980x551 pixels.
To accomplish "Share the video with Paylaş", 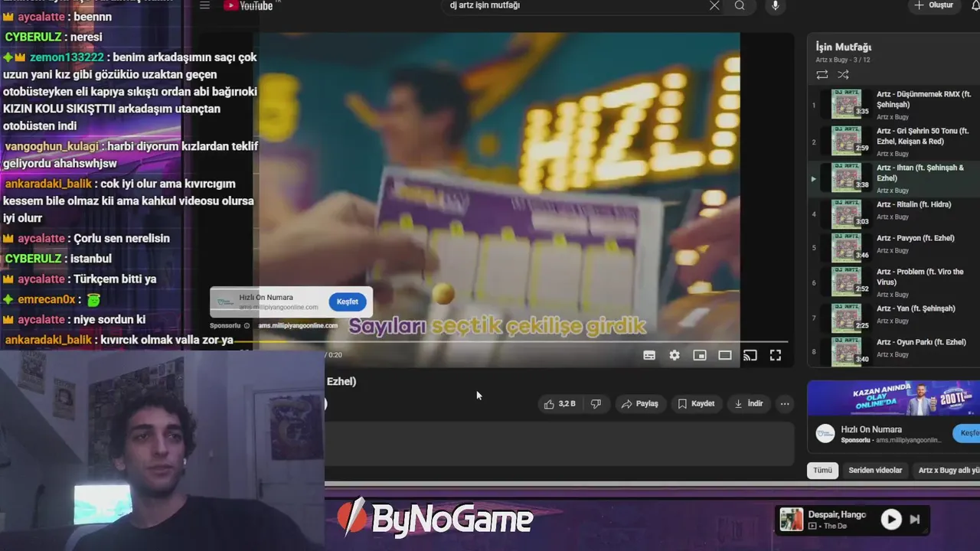I will pos(640,404).
